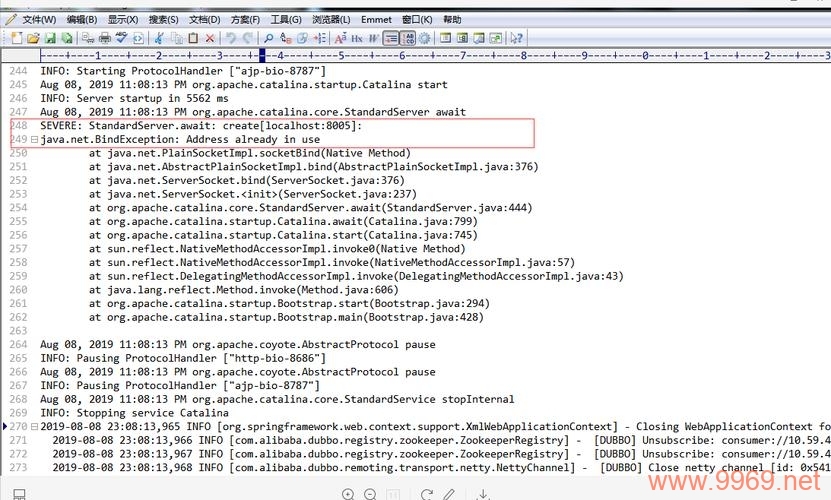Image resolution: width=831 pixels, height=500 pixels.
Task: Click the Open file folder icon
Action: [33, 38]
